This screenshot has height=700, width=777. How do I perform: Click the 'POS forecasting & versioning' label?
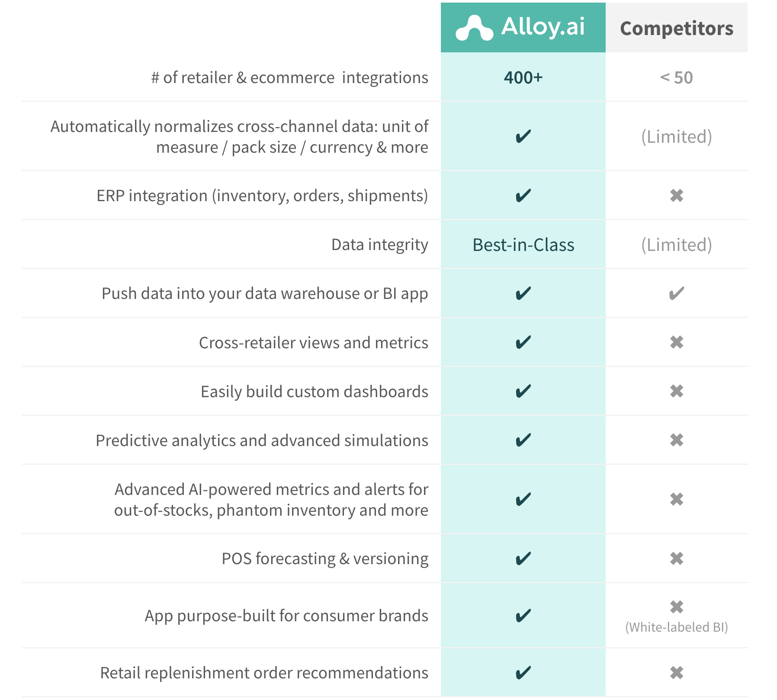point(325,559)
